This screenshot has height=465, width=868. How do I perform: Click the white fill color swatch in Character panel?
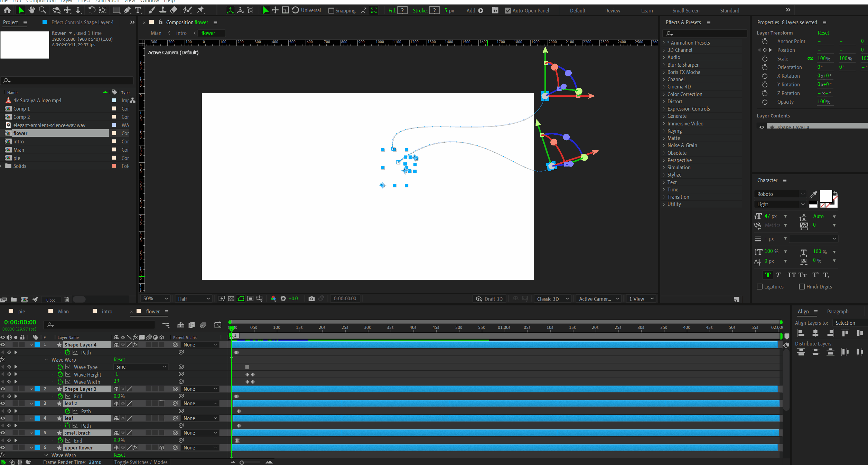(825, 196)
